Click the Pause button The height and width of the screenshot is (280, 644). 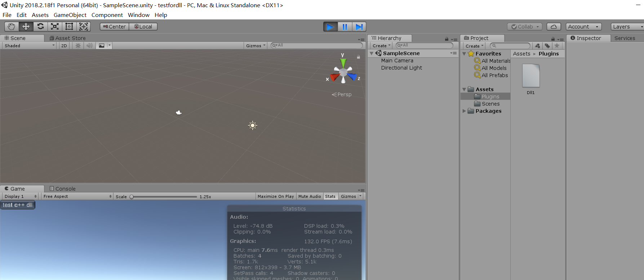pyautogui.click(x=345, y=27)
